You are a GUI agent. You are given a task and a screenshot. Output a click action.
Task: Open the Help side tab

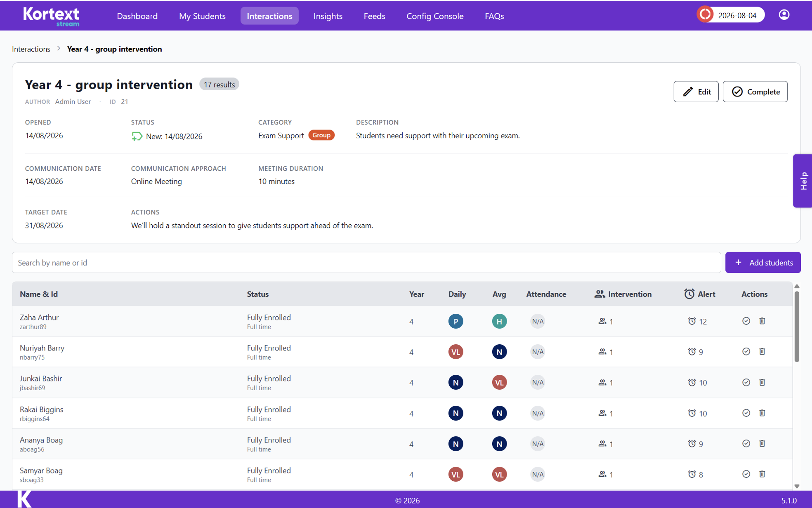[x=803, y=181]
